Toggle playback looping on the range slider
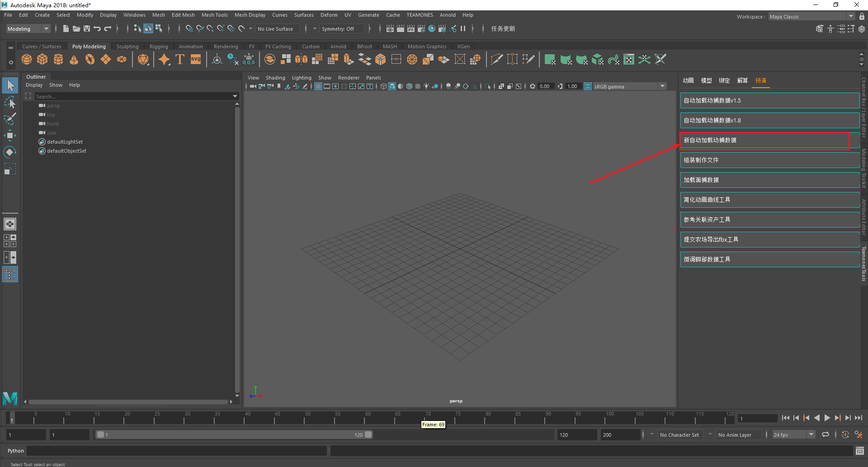The image size is (868, 467). tap(826, 434)
